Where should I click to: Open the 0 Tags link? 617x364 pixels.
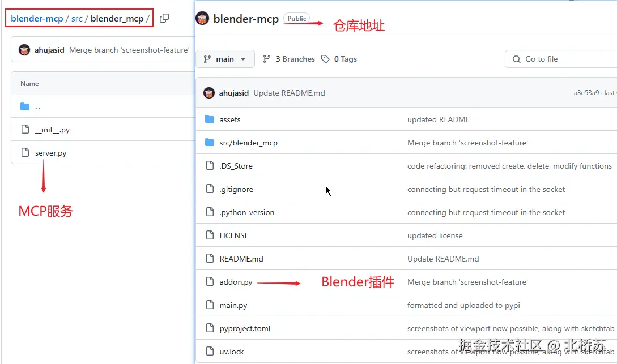(x=346, y=59)
